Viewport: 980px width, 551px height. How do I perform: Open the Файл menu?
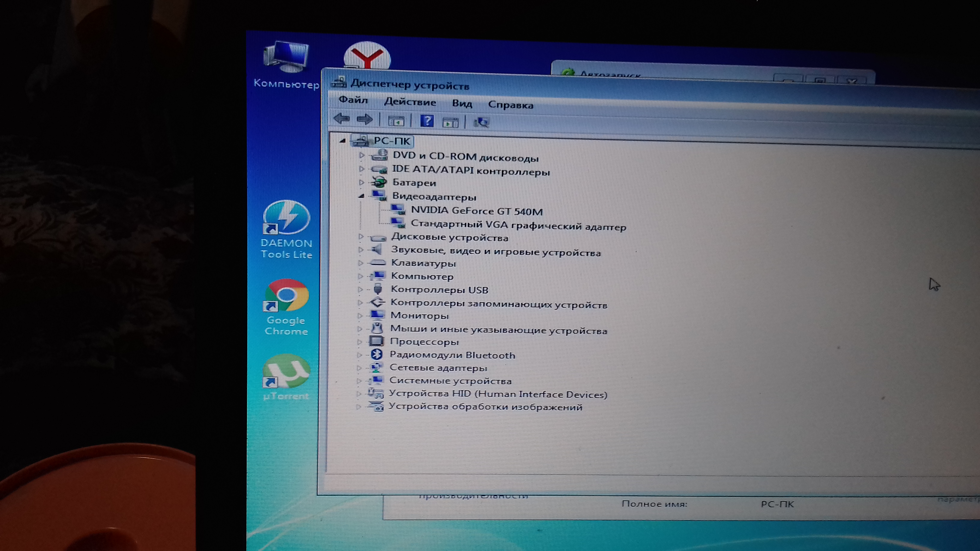(x=353, y=100)
